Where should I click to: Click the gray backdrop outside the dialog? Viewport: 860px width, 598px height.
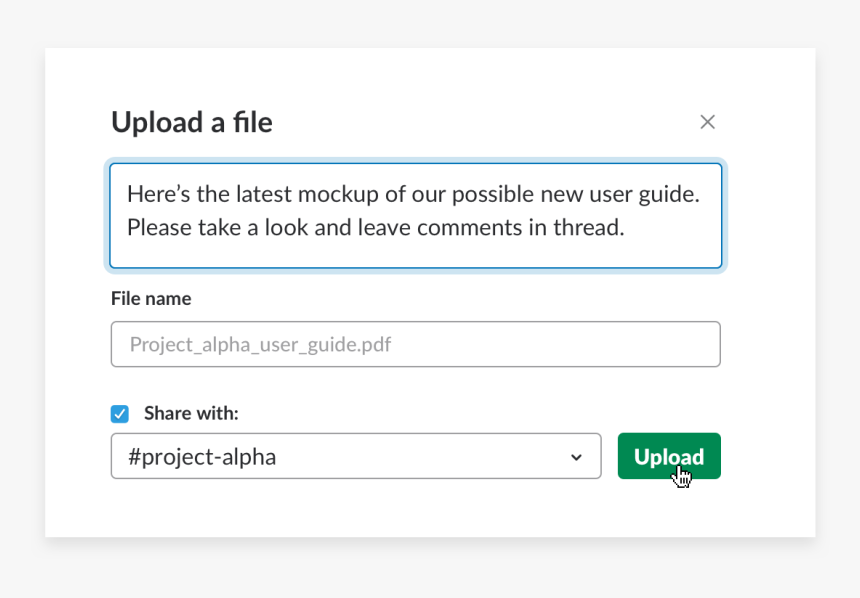(x=22, y=300)
